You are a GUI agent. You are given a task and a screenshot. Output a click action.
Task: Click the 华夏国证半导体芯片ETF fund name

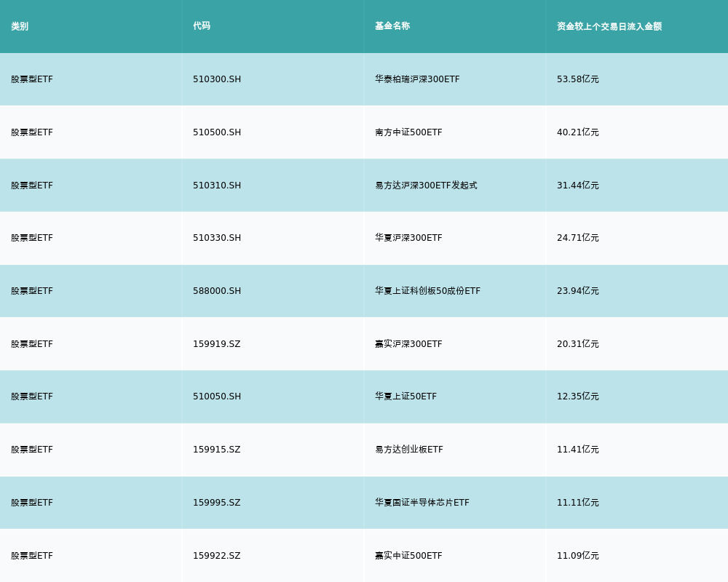tap(422, 503)
